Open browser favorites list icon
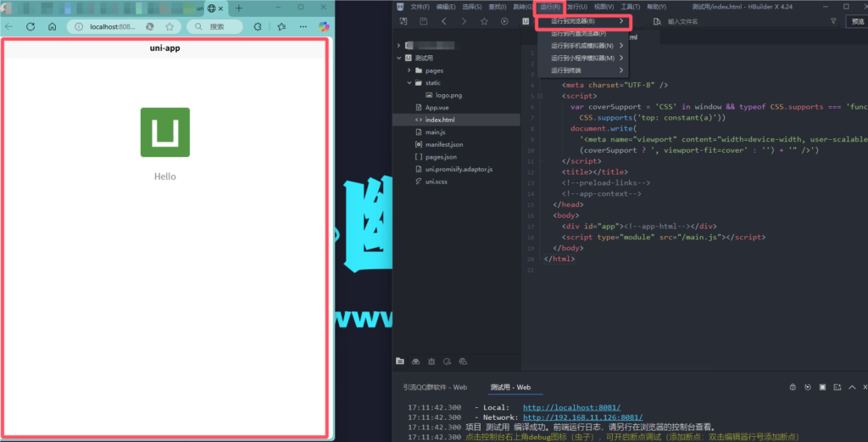868x442 pixels. [x=281, y=26]
